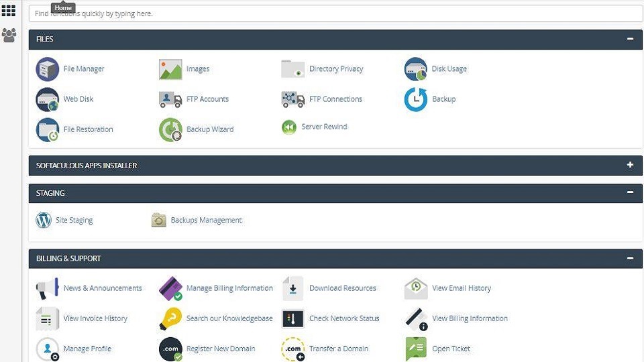Open the Manage Profile link
This screenshot has height=362, width=644.
coord(87,349)
